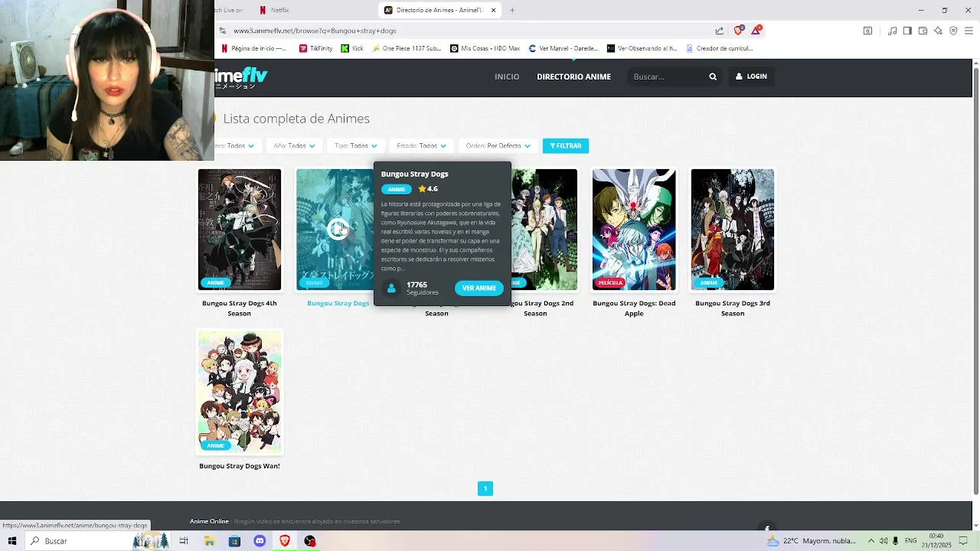The width and height of the screenshot is (980, 551).
Task: Click the OBS Studio taskbar icon
Action: (x=310, y=541)
